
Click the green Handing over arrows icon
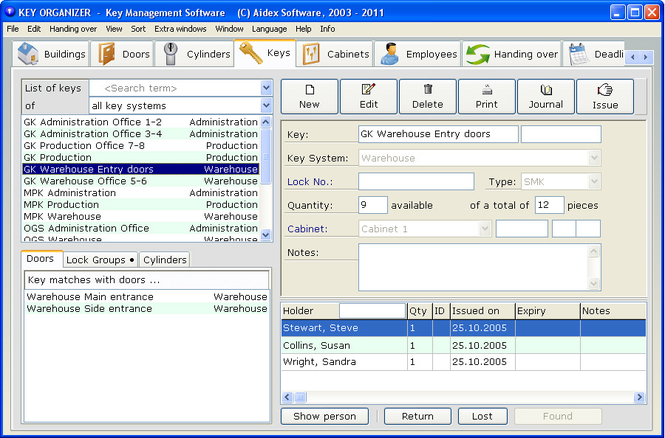478,54
